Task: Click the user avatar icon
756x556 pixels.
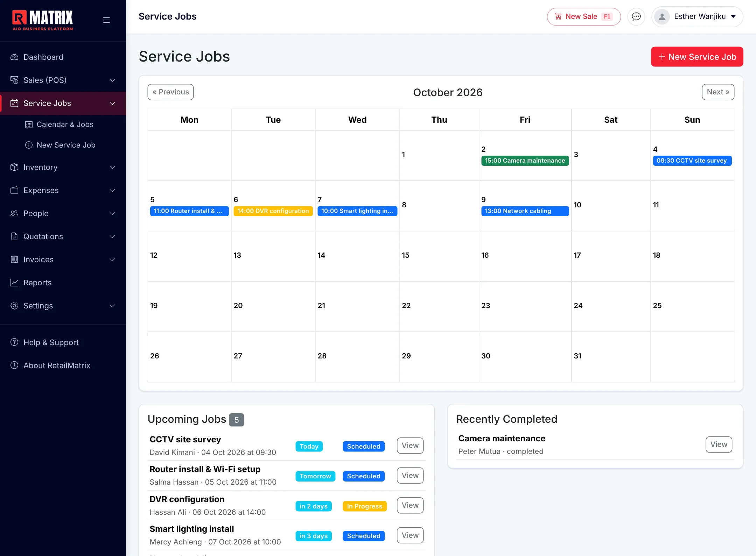Action: [x=662, y=16]
